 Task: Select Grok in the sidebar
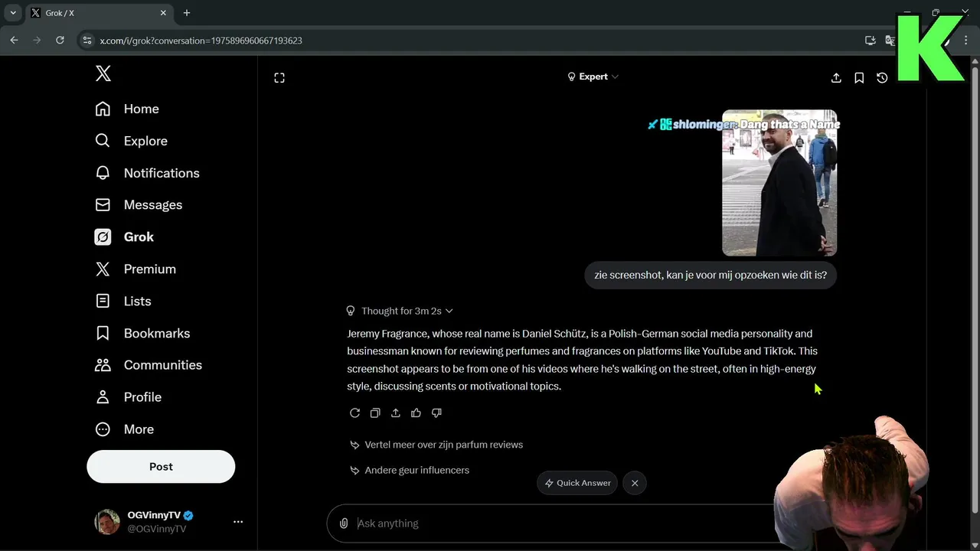(x=124, y=237)
